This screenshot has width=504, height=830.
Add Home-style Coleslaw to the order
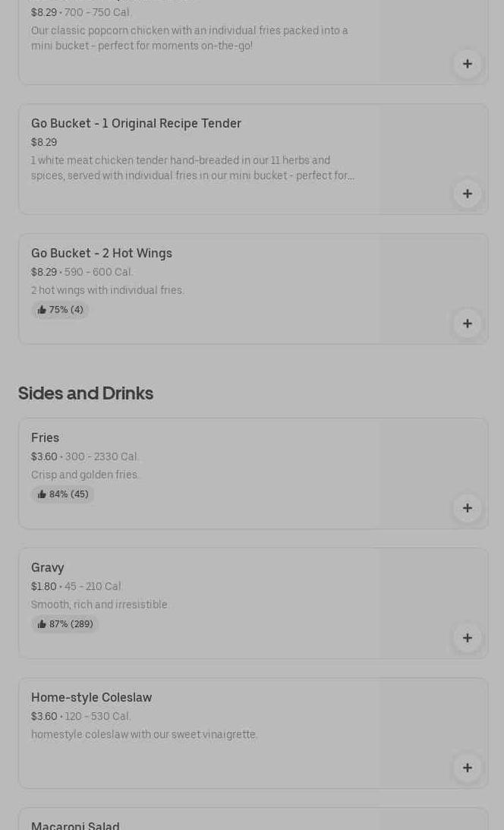point(467,768)
